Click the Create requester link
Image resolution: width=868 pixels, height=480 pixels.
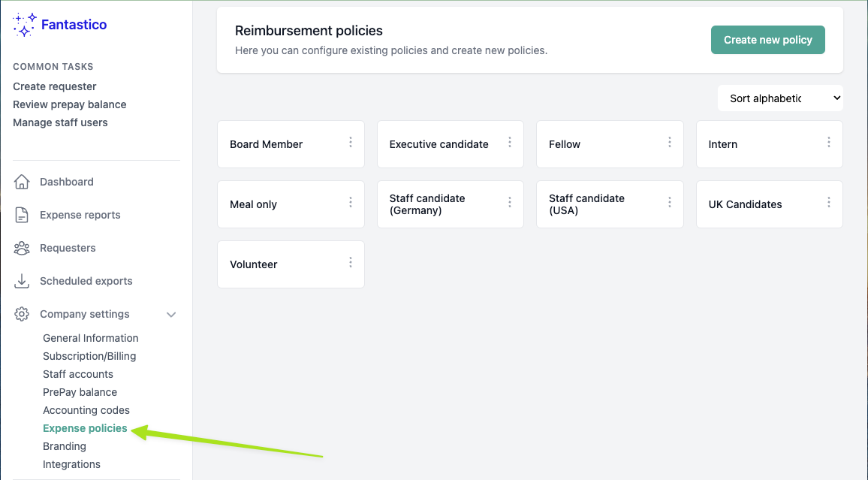click(x=55, y=86)
